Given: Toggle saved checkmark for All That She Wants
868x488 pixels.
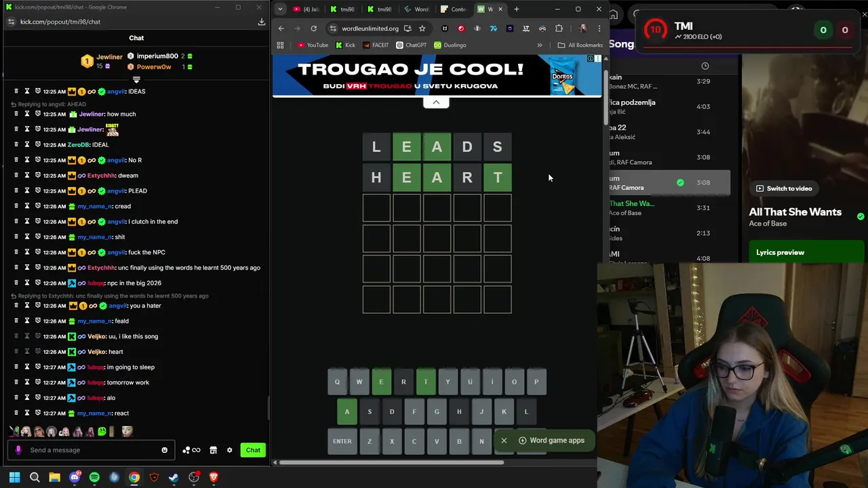Looking at the screenshot, I should pos(861,216).
